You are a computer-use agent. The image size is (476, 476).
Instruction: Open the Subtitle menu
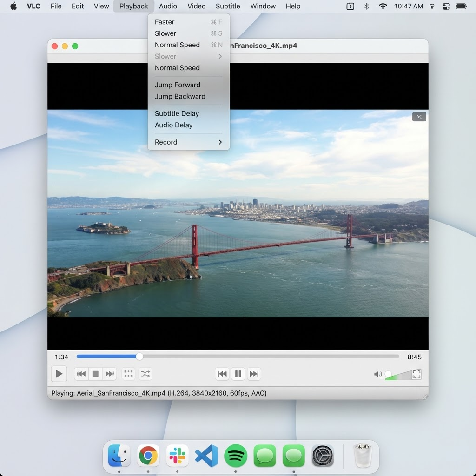(228, 6)
